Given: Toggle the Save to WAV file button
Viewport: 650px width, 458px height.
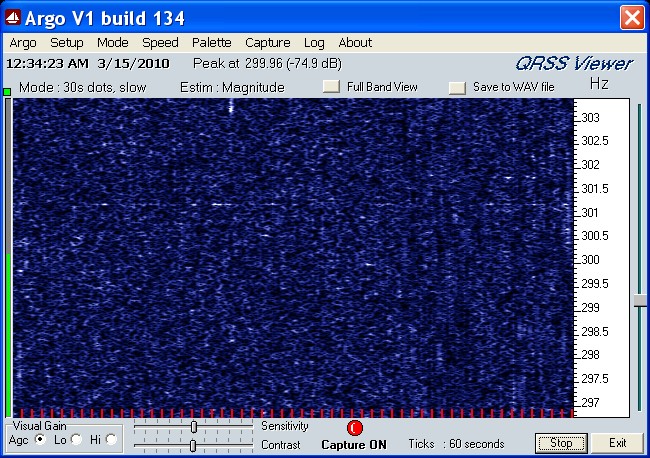Looking at the screenshot, I should 457,87.
